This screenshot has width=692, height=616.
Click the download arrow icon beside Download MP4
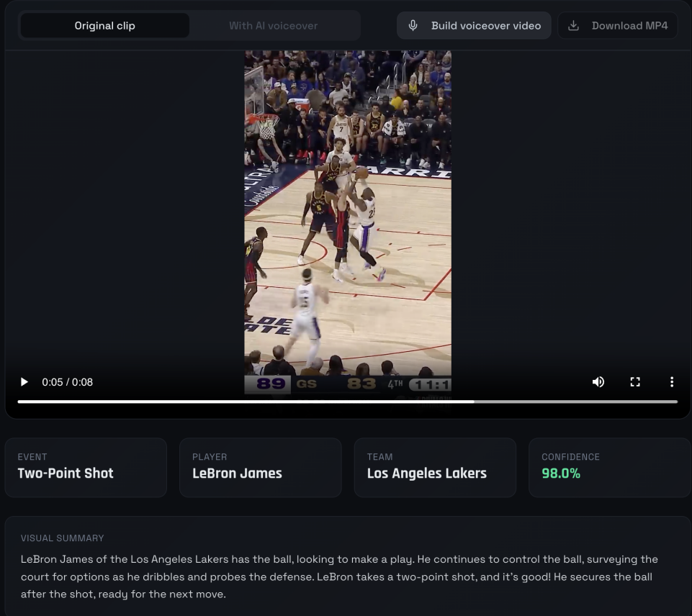[x=573, y=25]
